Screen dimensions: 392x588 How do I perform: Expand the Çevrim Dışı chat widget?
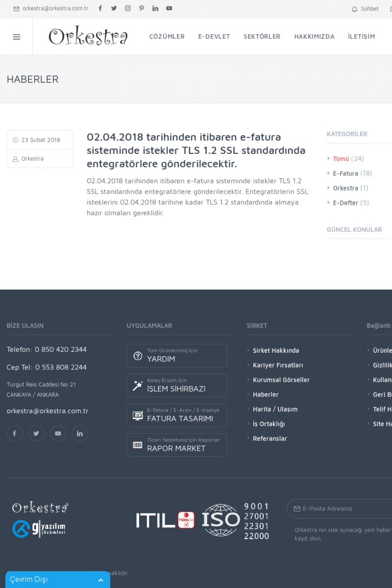pyautogui.click(x=100, y=580)
